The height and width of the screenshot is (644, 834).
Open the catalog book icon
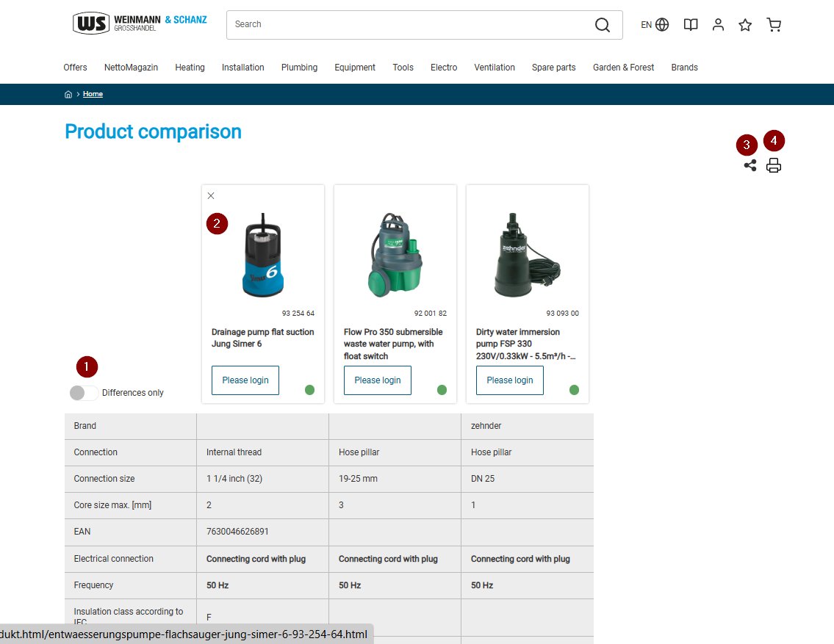pyautogui.click(x=691, y=25)
